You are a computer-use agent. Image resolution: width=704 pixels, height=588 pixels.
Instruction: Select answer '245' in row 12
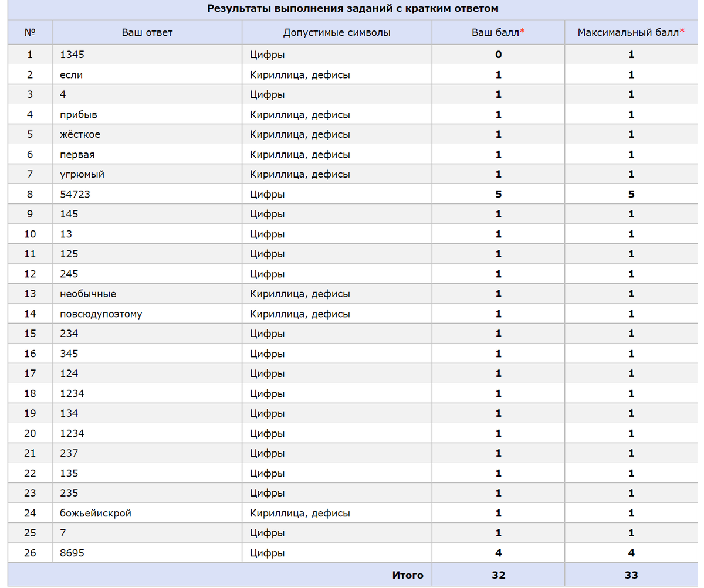(69, 274)
